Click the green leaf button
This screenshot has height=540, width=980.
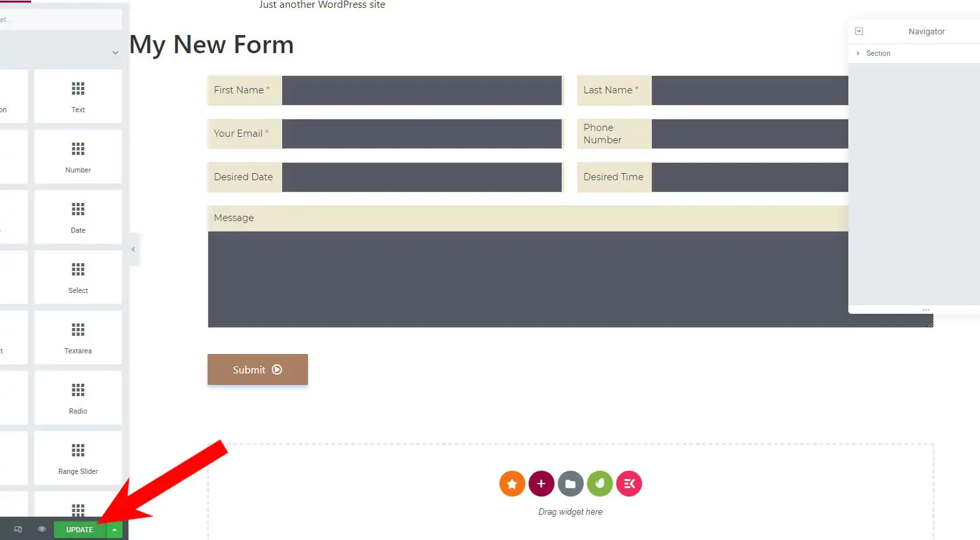(x=599, y=484)
